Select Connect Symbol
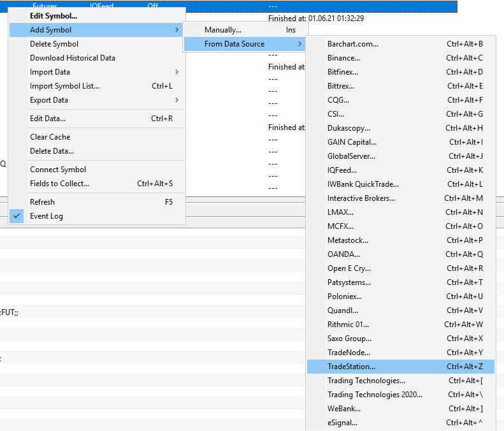Screen dimensions: 504x431 click(96, 170)
